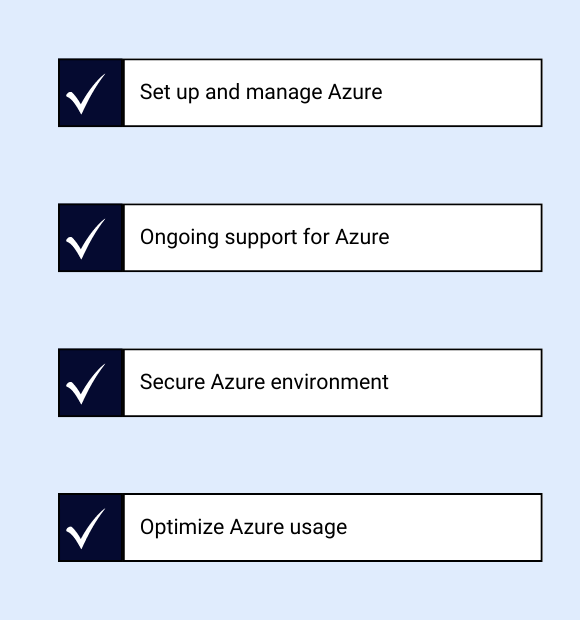Click empty white area of Secure Azure box
The image size is (580, 620).
(466, 383)
